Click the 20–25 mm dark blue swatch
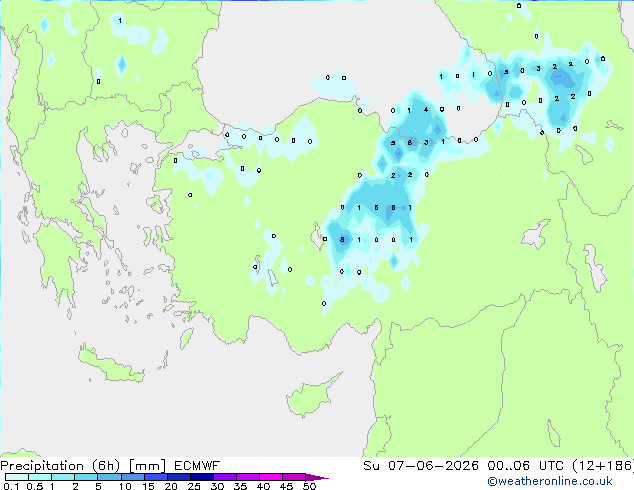 [178, 477]
